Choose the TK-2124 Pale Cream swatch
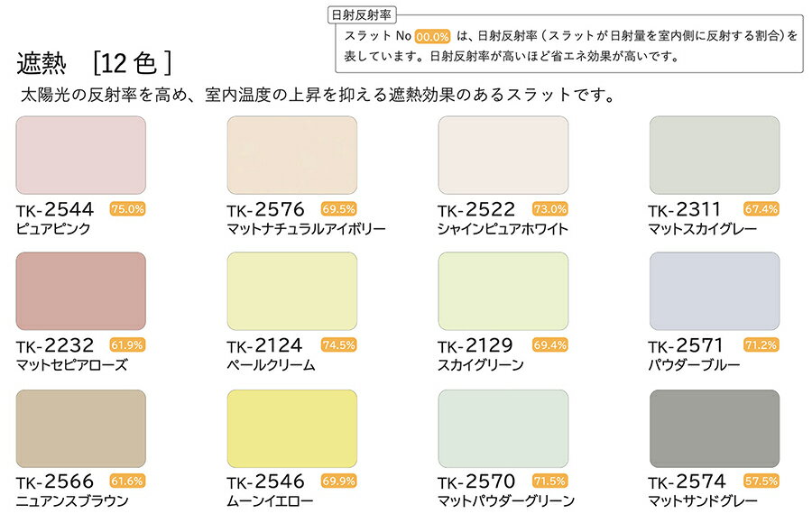Screen dimensions: 812x532 291,291
